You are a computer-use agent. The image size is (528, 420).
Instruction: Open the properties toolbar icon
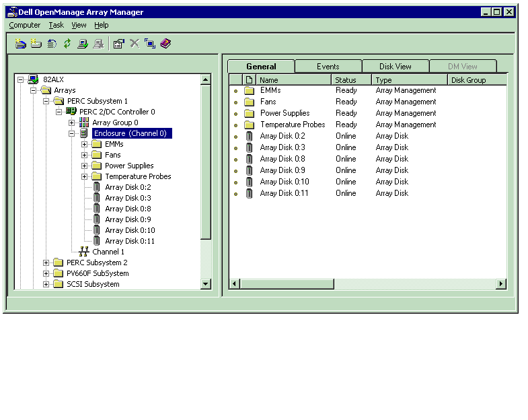click(119, 44)
